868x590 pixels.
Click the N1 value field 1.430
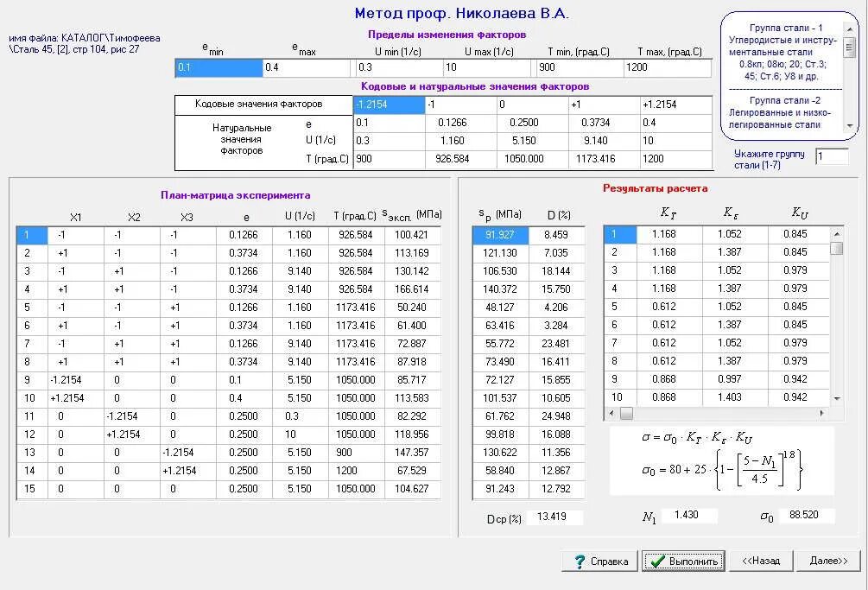[x=690, y=515]
